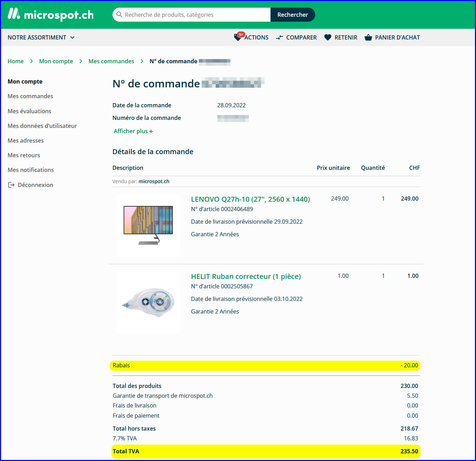This screenshot has height=461, width=476.
Task: Navigate to Mon compte breadcrumb
Action: tap(56, 61)
